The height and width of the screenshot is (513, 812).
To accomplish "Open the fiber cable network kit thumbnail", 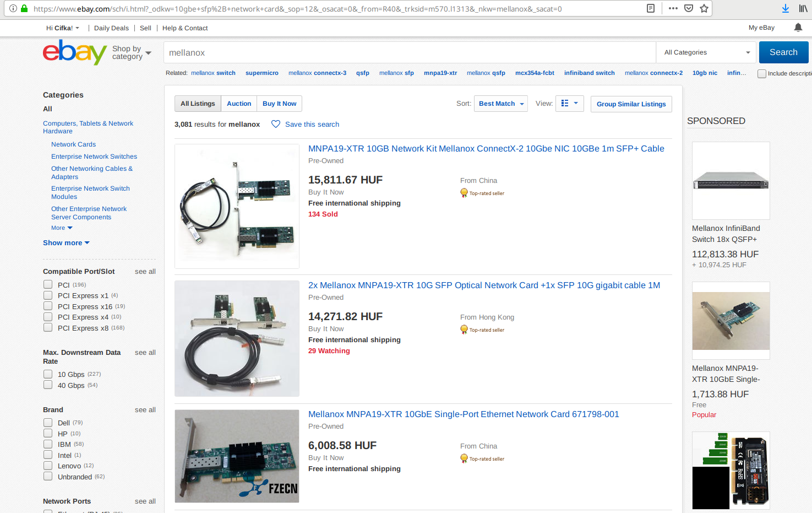I will click(237, 206).
